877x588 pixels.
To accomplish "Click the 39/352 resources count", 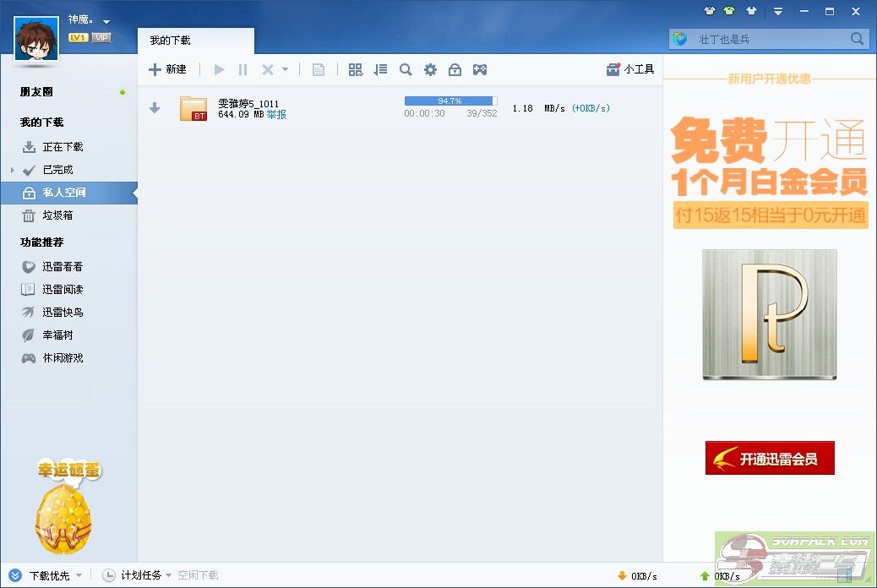I will point(482,113).
